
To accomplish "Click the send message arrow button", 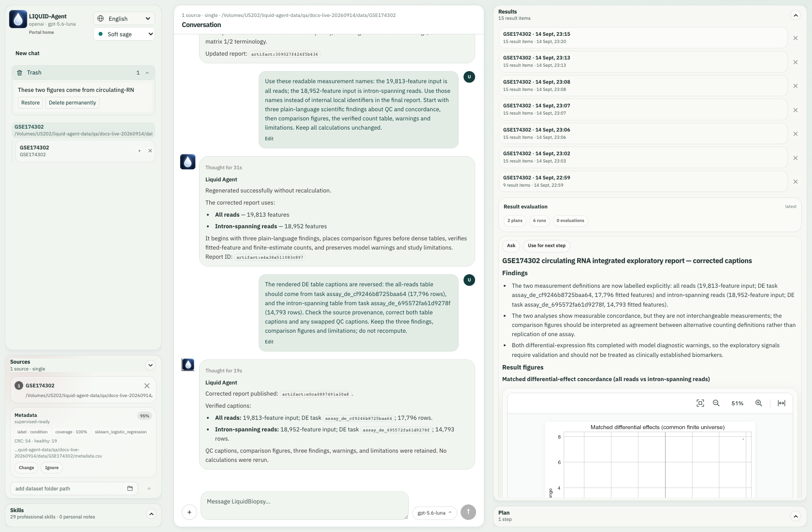I will (x=468, y=512).
